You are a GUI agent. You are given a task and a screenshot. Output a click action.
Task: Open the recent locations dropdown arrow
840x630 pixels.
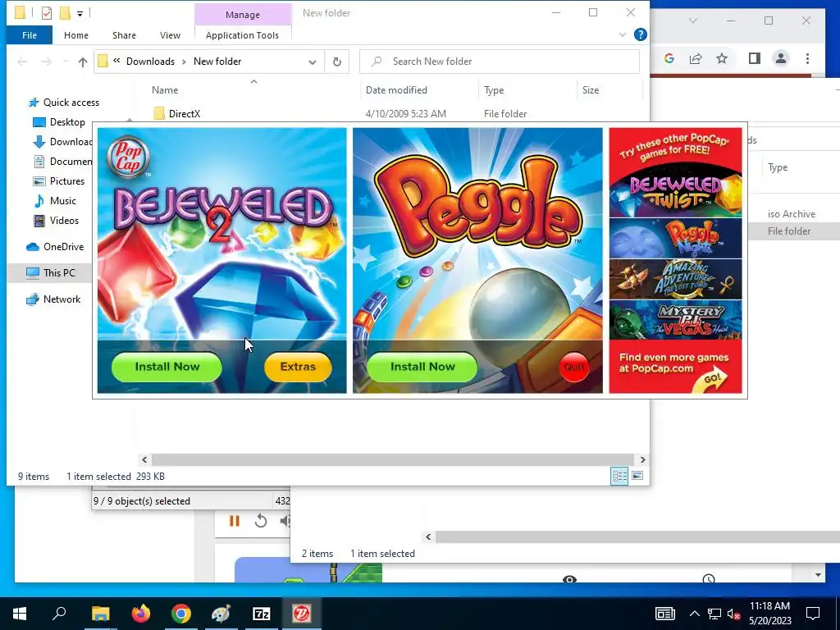(66, 62)
